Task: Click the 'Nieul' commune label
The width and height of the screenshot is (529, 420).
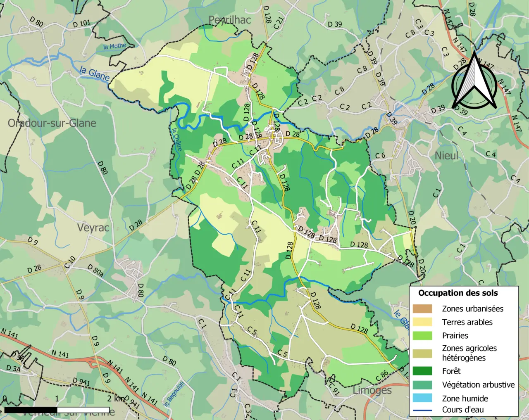Action: coord(446,156)
